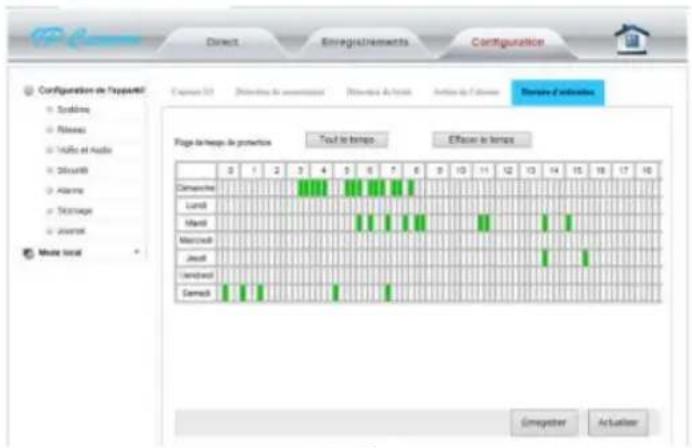Select the Vendredi row label
This screenshot has height=448, width=692.
[196, 276]
